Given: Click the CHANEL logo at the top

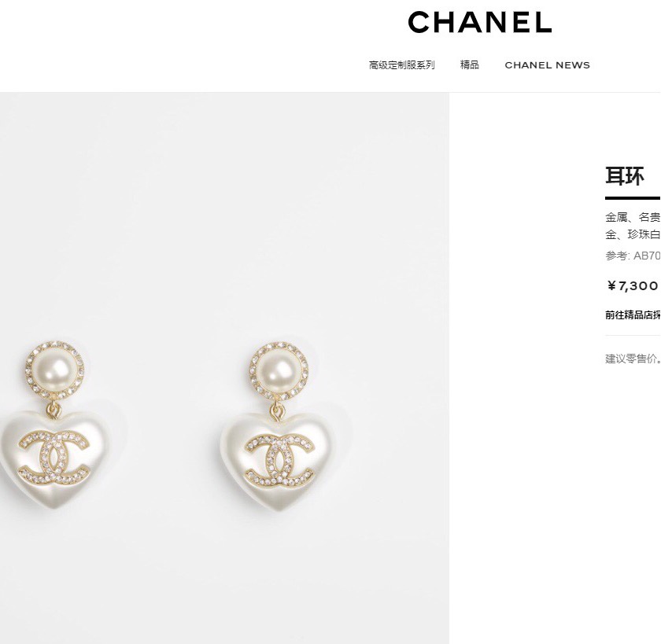Looking at the screenshot, I should pos(480,22).
